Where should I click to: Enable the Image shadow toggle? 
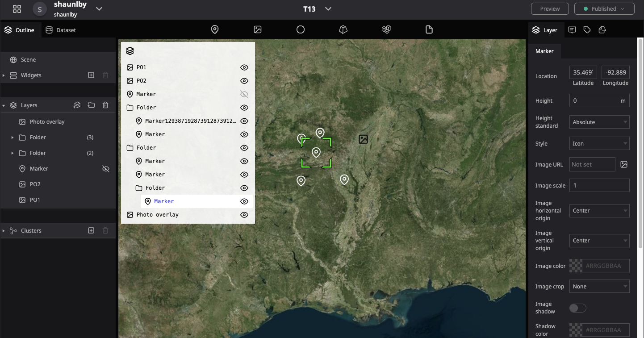(577, 308)
